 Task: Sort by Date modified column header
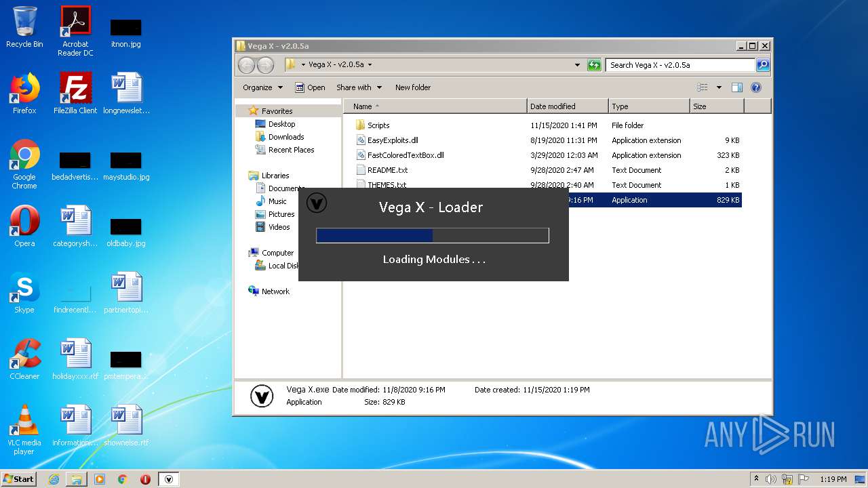[568, 106]
